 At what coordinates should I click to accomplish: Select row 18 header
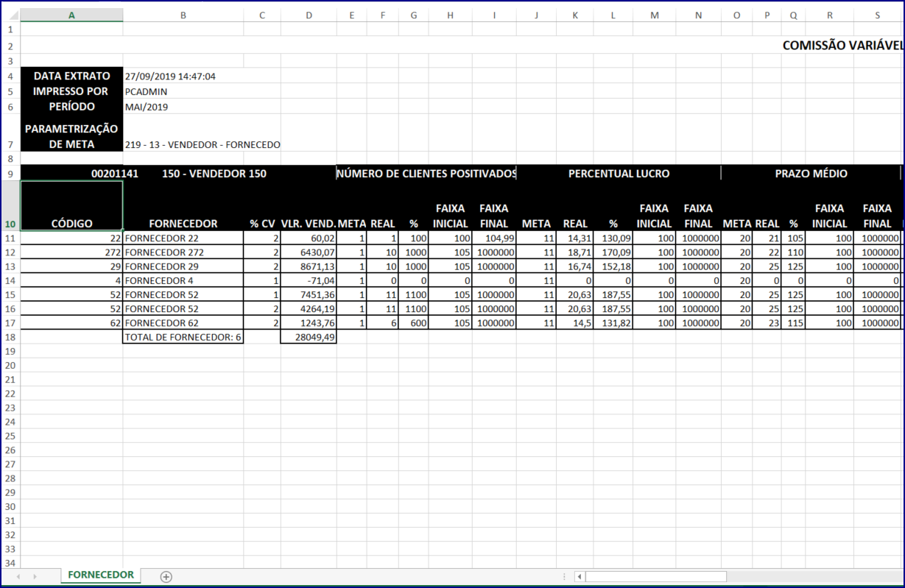[10, 337]
